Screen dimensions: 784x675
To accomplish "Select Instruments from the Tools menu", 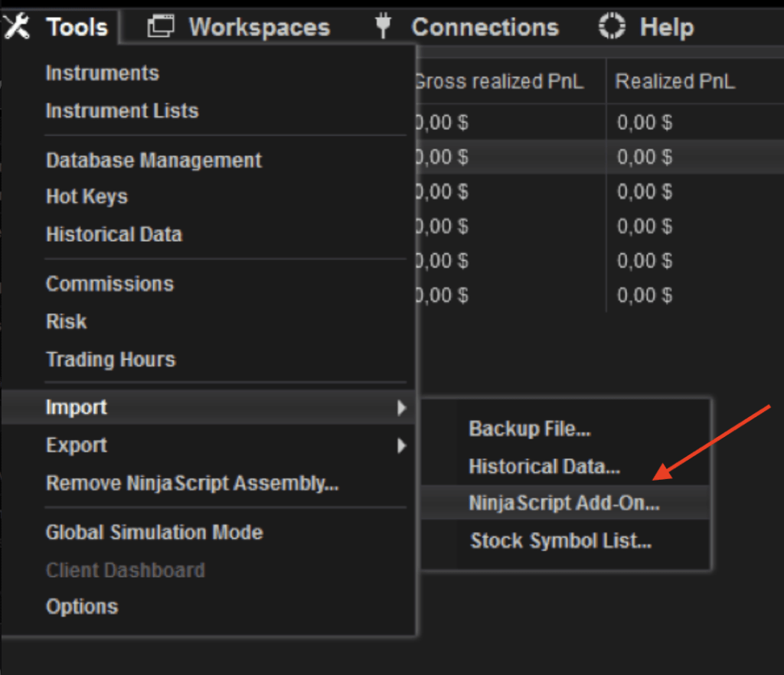I will coord(102,73).
